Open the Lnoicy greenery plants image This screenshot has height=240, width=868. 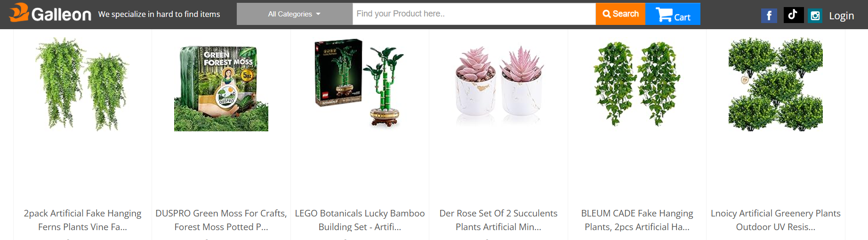pos(776,84)
